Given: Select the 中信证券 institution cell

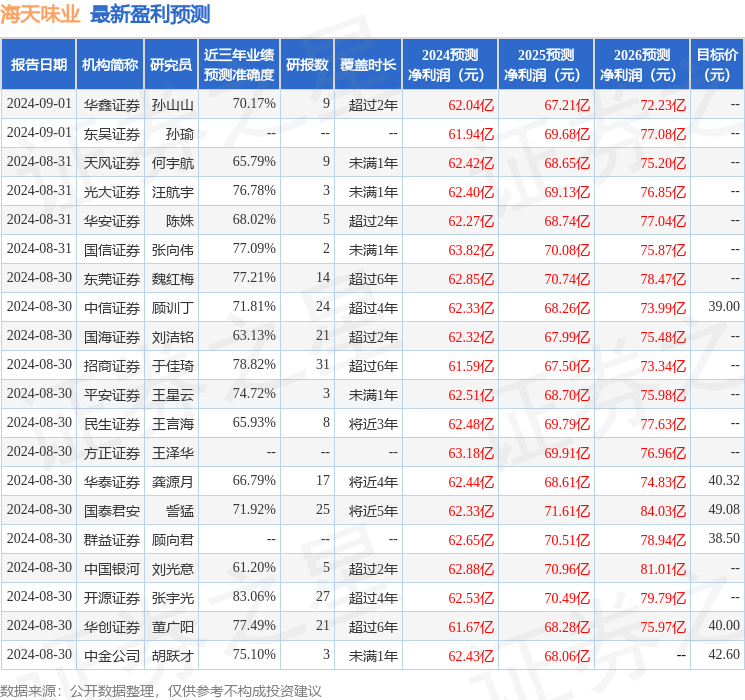Looking at the screenshot, I should pos(112,308).
